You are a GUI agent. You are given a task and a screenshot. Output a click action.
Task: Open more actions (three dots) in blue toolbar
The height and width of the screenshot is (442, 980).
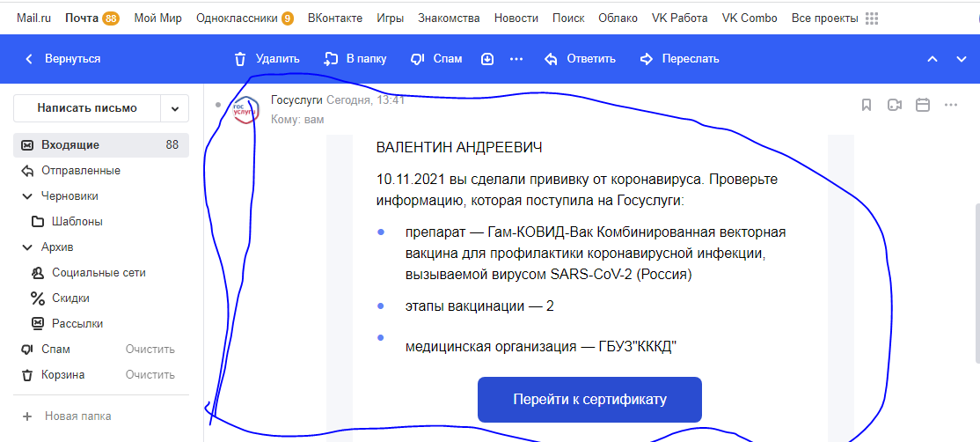pyautogui.click(x=516, y=59)
